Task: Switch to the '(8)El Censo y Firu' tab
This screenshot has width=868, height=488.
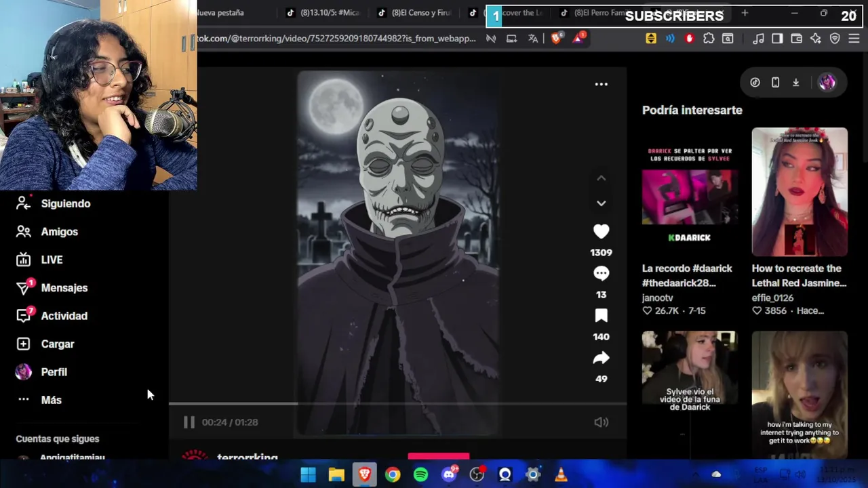Action: click(x=415, y=13)
